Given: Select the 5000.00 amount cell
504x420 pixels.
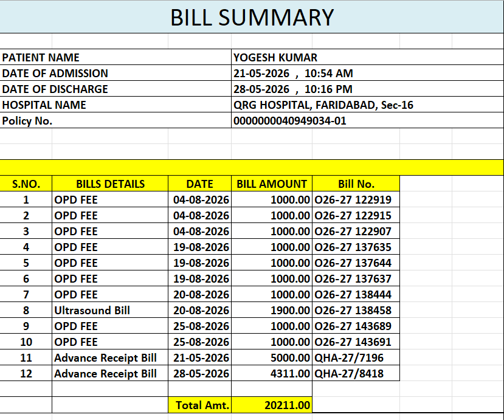Looking at the screenshot, I should [272, 357].
